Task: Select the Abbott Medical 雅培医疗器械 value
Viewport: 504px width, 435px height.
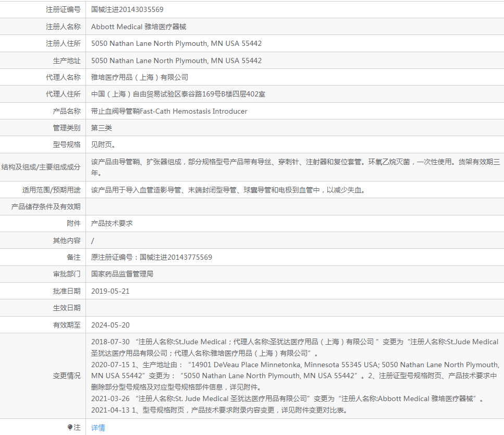Action: [139, 27]
